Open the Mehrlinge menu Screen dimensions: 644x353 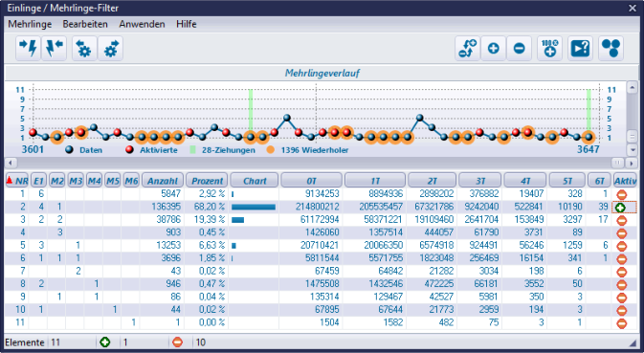pyautogui.click(x=30, y=24)
